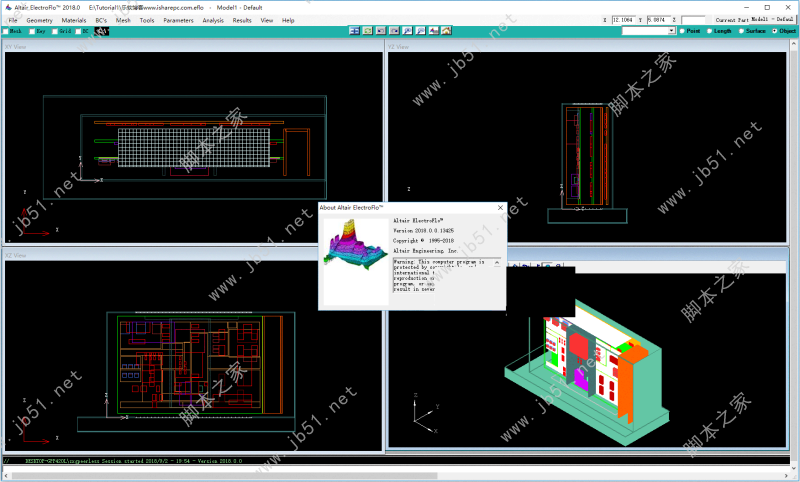Open the File menu
Screen dimensions: 800x482
(13, 20)
